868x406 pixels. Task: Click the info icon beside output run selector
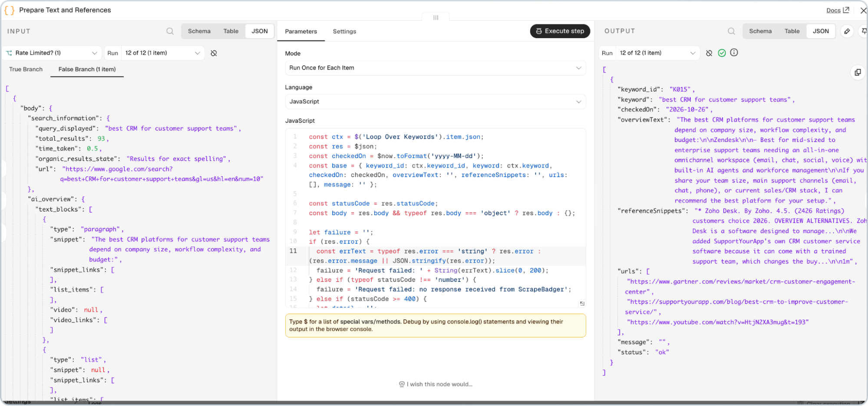[734, 53]
